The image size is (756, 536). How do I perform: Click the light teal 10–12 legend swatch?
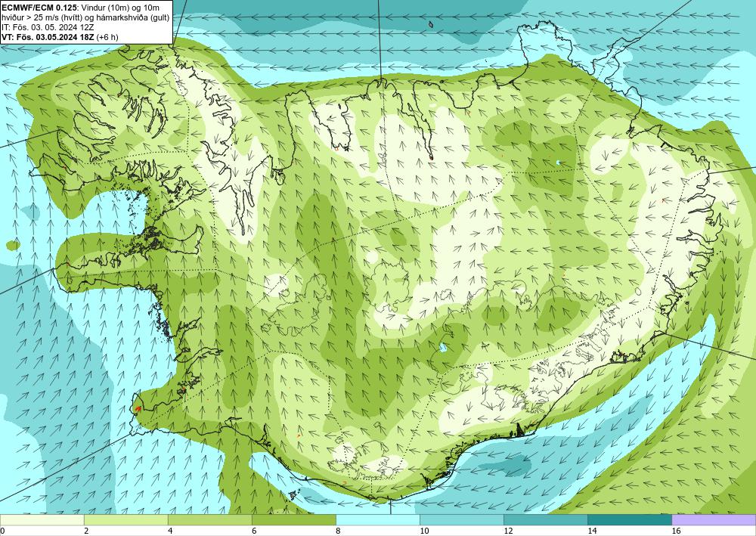(462, 519)
